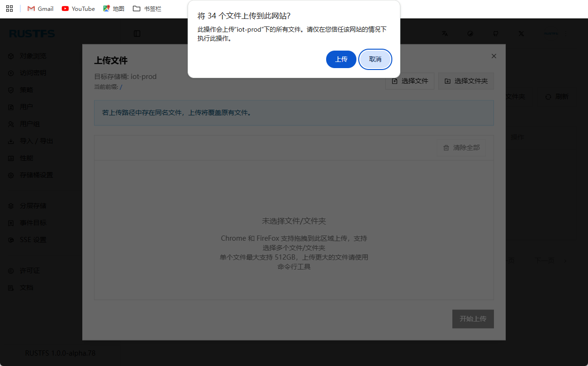Open SSE 设置 in the sidebar
The image size is (588, 366).
[x=27, y=240]
